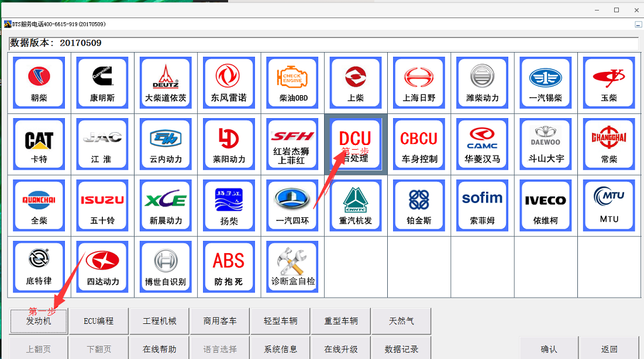Select the 重汽杭发 CNHTC icon
Image resolution: width=644 pixels, height=359 pixels.
coord(356,205)
